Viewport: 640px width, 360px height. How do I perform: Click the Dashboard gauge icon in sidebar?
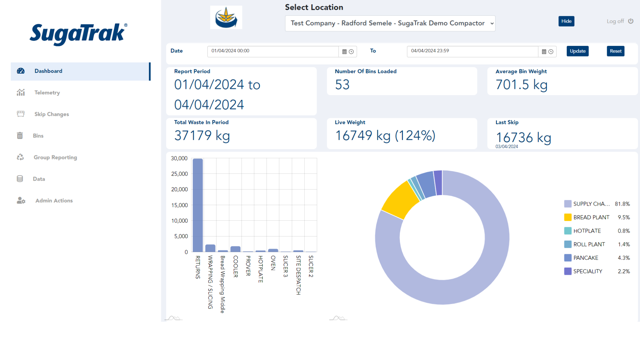tap(21, 71)
